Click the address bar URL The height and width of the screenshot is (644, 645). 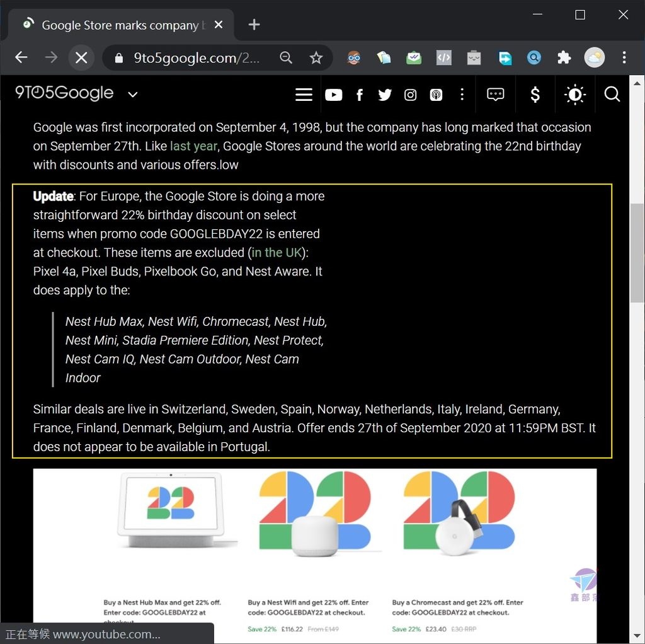pos(197,58)
